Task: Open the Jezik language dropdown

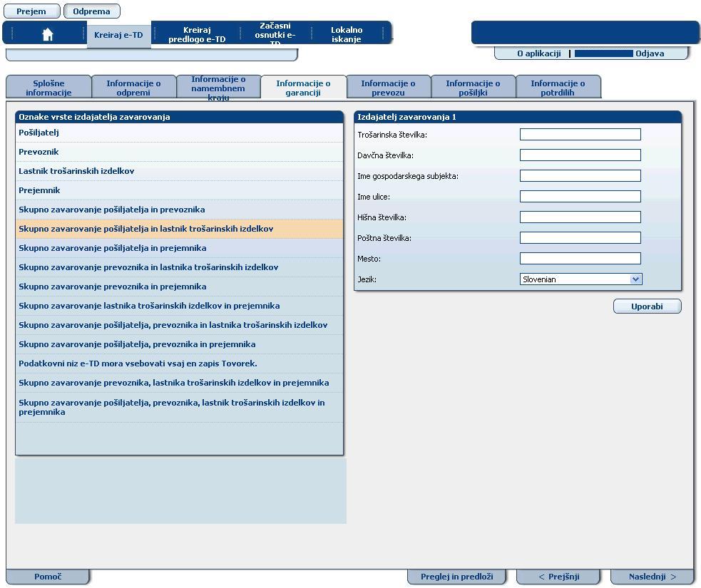Action: click(580, 279)
